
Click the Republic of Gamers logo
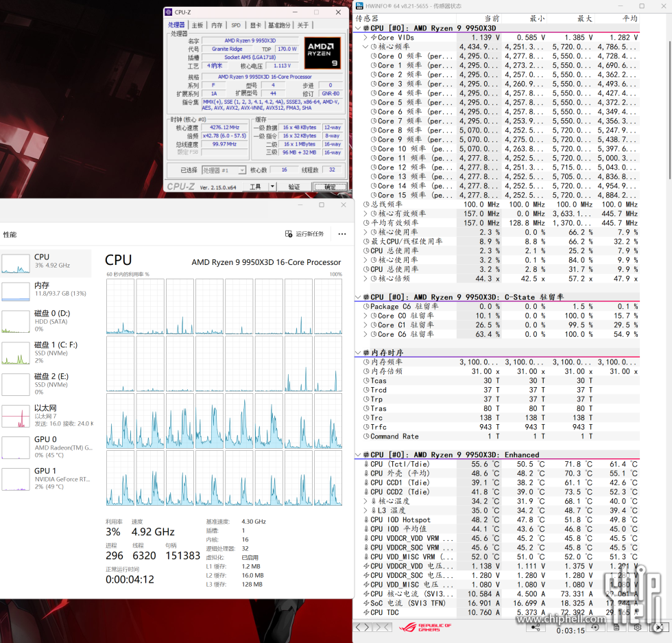tap(426, 627)
